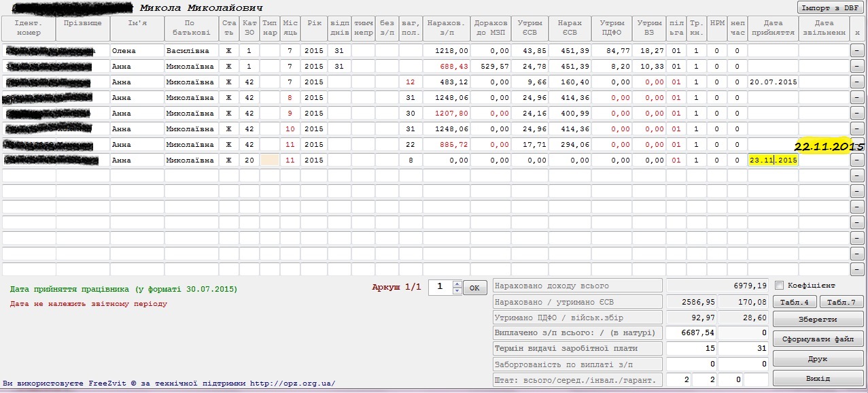
Task: Confirm sheet number with OK button
Action: coord(474,288)
